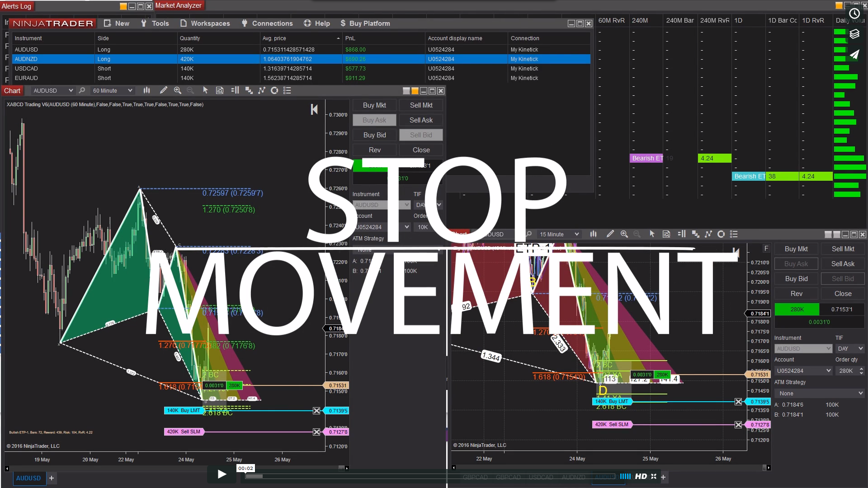Open the Help menu
The height and width of the screenshot is (488, 868).
pos(317,23)
